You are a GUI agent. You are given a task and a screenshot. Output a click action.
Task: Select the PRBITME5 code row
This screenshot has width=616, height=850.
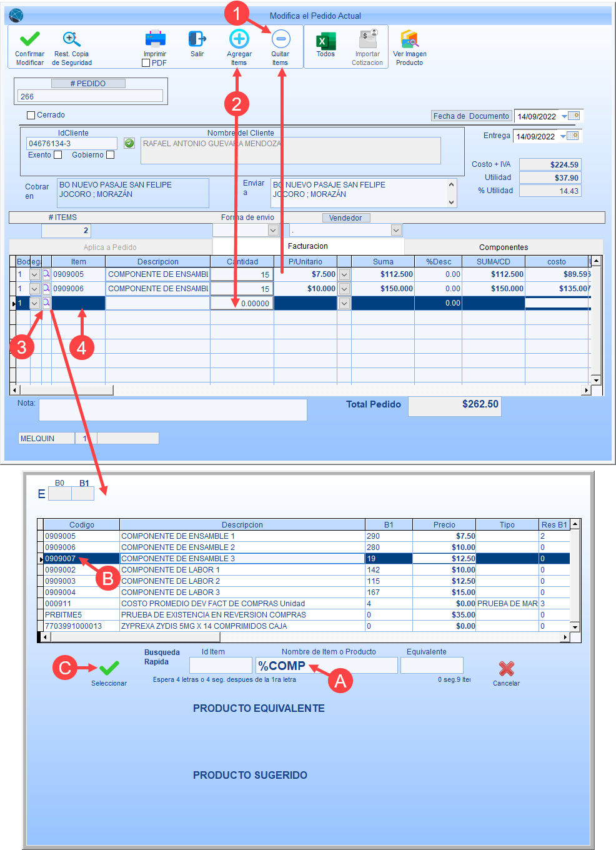(x=307, y=615)
